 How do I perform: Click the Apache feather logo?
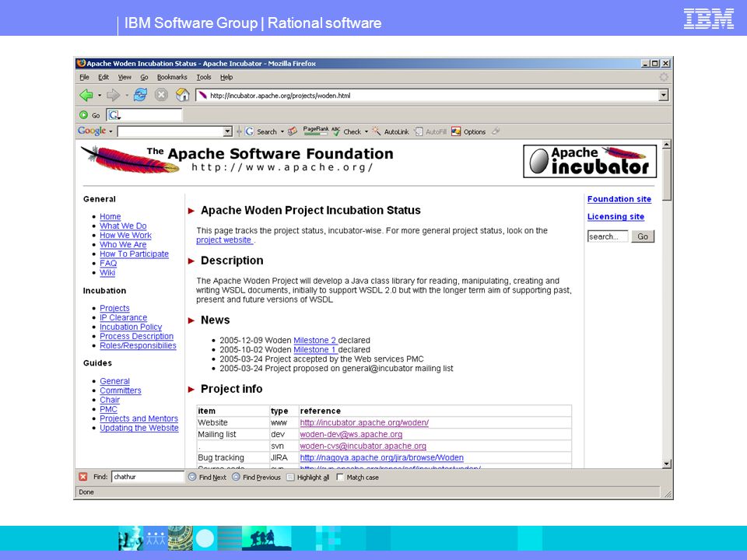(130, 159)
